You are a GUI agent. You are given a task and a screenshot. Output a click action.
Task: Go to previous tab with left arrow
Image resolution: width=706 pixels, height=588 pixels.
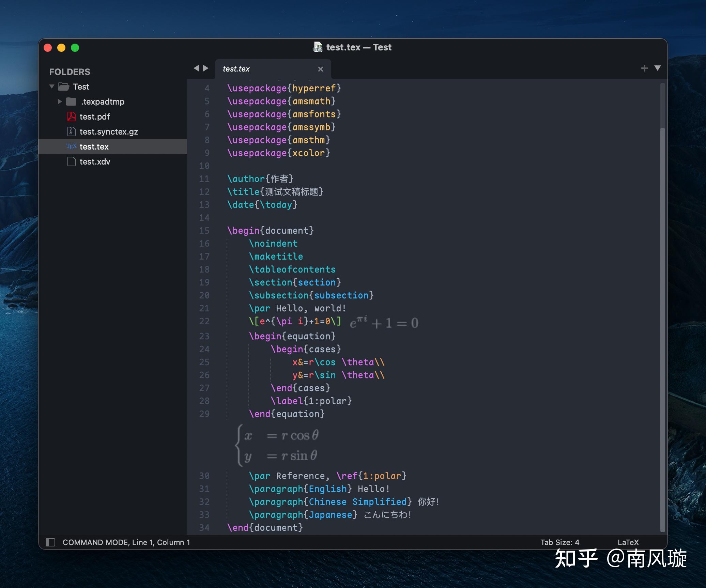click(x=196, y=68)
